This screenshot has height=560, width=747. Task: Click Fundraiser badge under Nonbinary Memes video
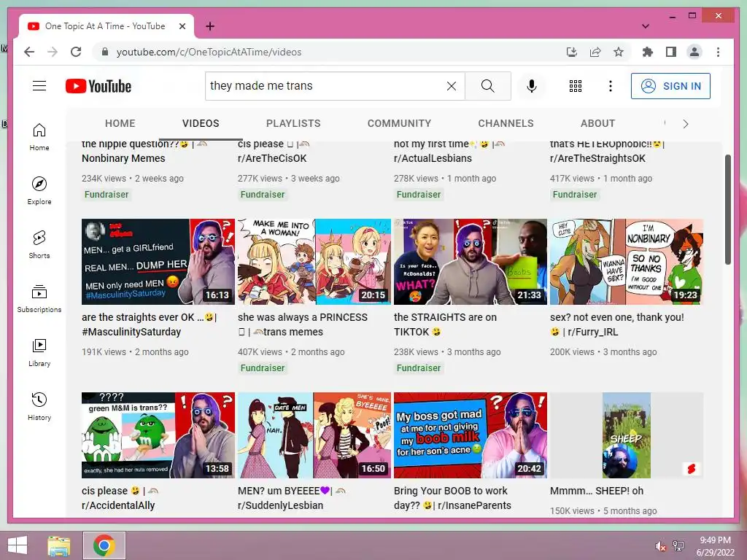pyautogui.click(x=107, y=194)
